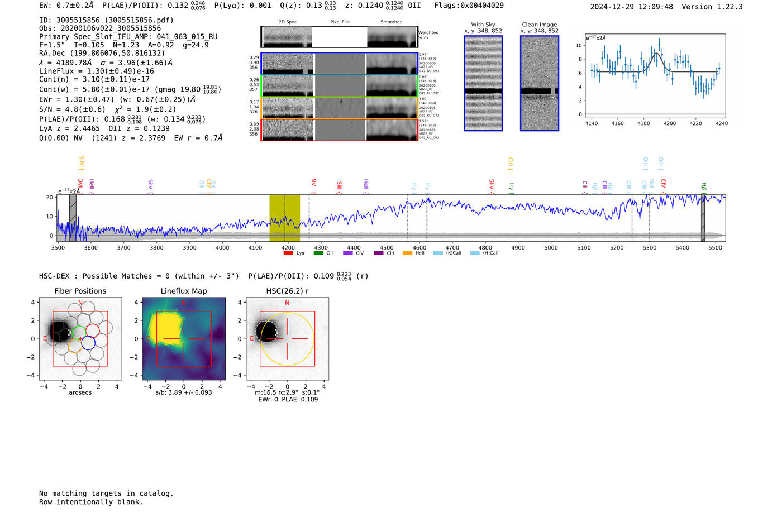Viewport: 782px width, 532px height.
Task: Select the Clean Image thumbnail
Action: click(x=539, y=83)
